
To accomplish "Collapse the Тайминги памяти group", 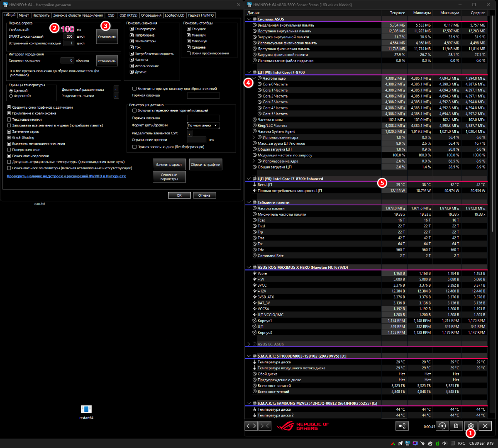I will (249, 202).
